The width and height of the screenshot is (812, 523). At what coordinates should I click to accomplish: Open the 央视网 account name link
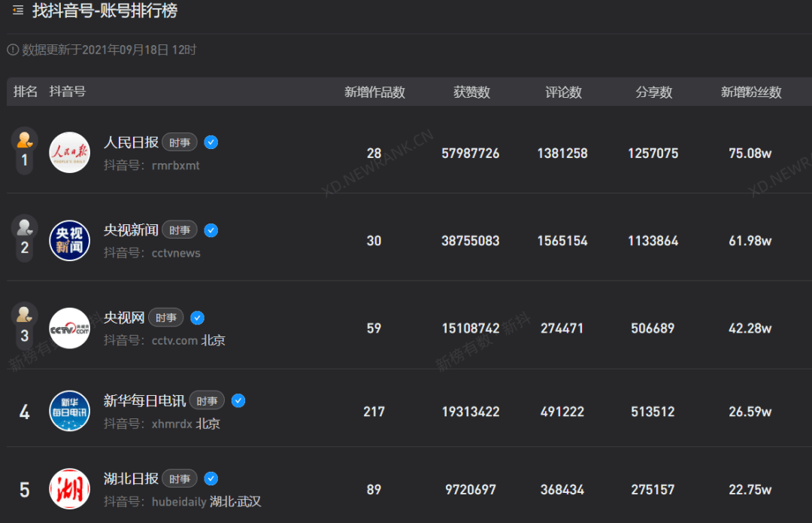pyautogui.click(x=124, y=318)
